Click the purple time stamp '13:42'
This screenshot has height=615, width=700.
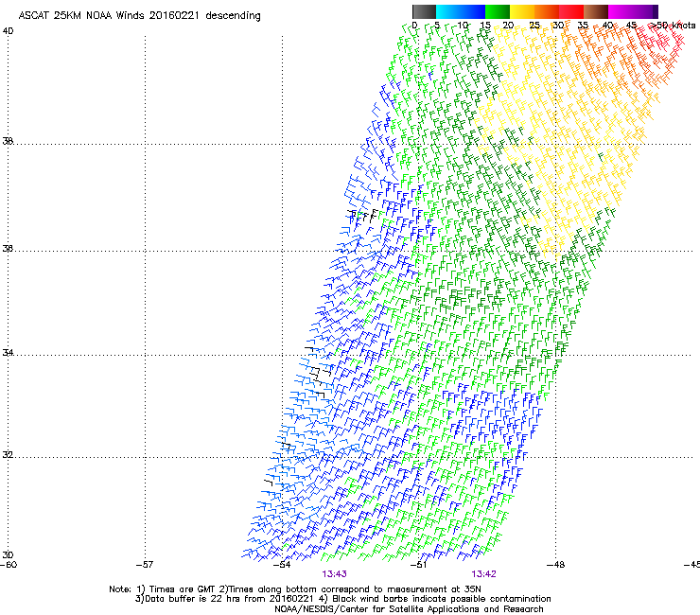coord(484,574)
